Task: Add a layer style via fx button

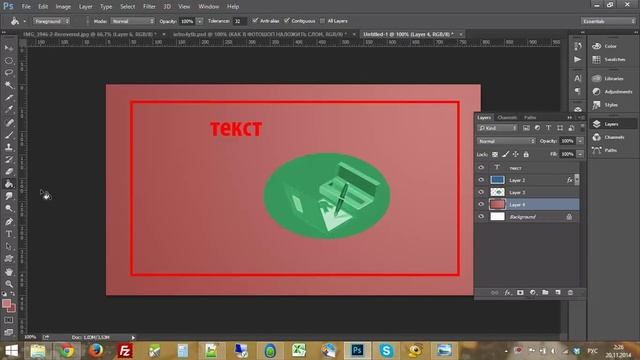Action: point(507,293)
